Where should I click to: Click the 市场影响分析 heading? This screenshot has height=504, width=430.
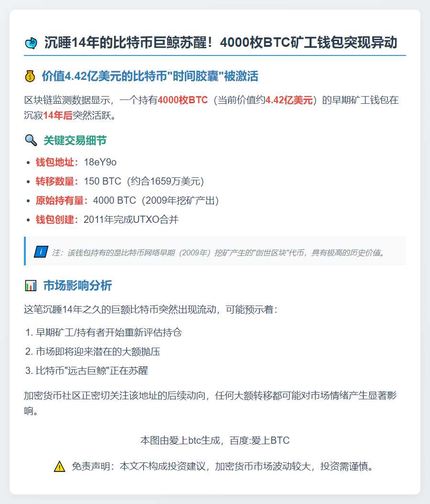[x=77, y=285]
